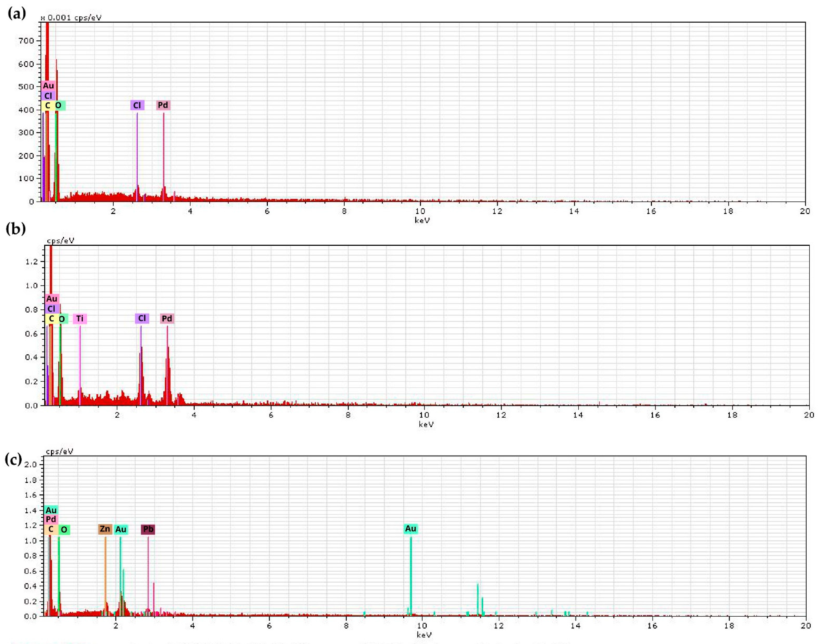820x644 pixels.
Task: Click the dark red Pb label in panel (c)
Action: (x=148, y=529)
